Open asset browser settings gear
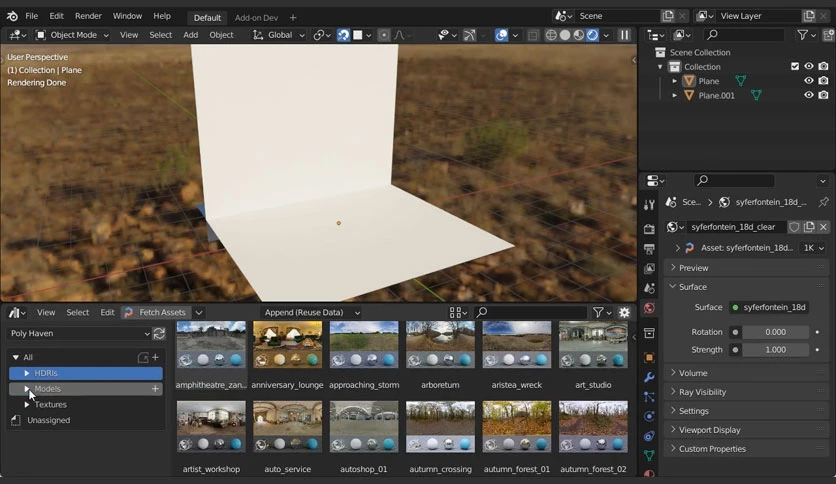The height and width of the screenshot is (484, 836). [x=624, y=312]
